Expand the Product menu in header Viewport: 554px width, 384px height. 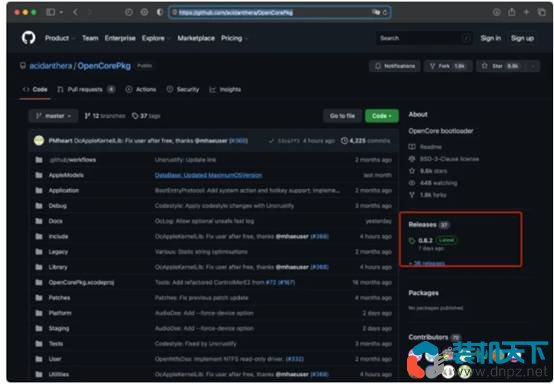click(x=59, y=38)
